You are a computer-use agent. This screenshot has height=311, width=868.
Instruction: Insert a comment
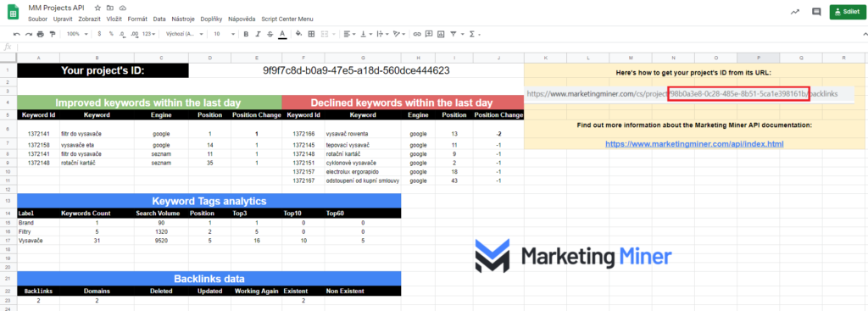[429, 34]
